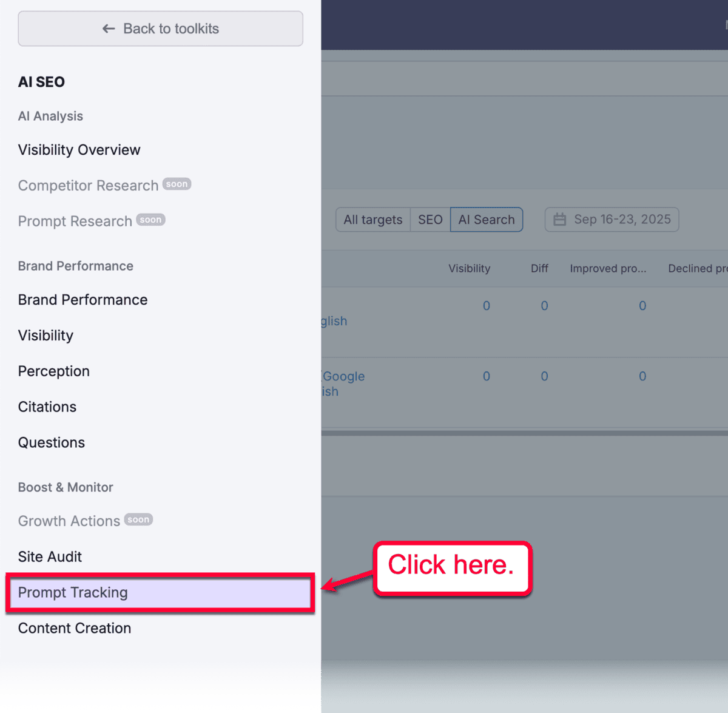Image resolution: width=728 pixels, height=713 pixels.
Task: Click the Back to toolkits button
Action: [x=160, y=29]
